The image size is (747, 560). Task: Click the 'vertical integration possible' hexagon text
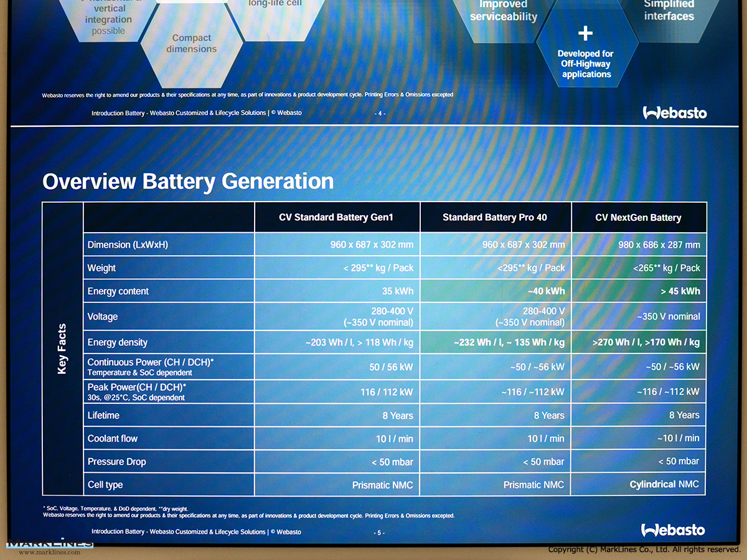click(x=108, y=19)
